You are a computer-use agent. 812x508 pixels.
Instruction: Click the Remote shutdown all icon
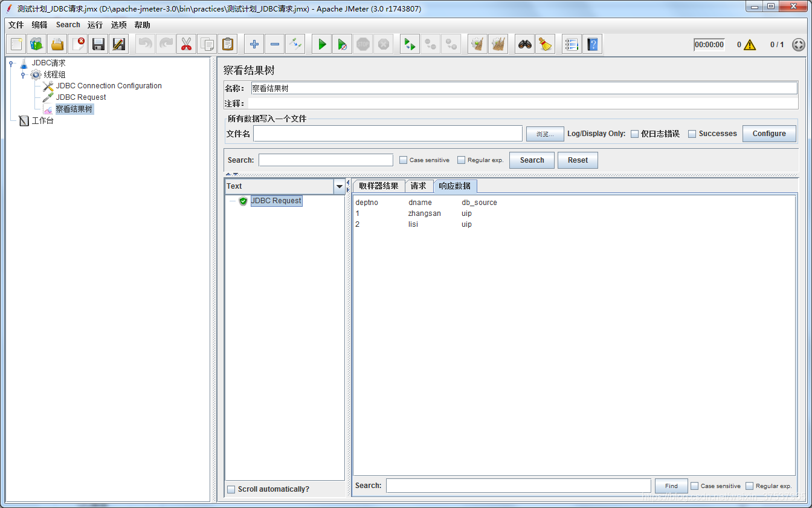click(x=451, y=44)
